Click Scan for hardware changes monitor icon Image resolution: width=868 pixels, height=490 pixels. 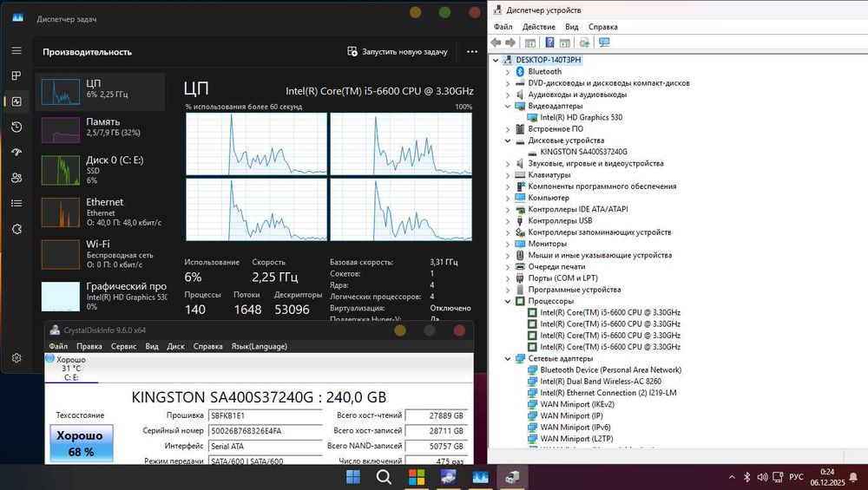pyautogui.click(x=604, y=42)
